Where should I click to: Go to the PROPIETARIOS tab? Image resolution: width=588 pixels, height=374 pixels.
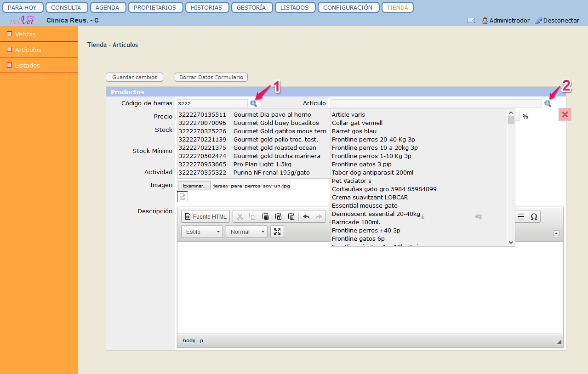click(155, 7)
